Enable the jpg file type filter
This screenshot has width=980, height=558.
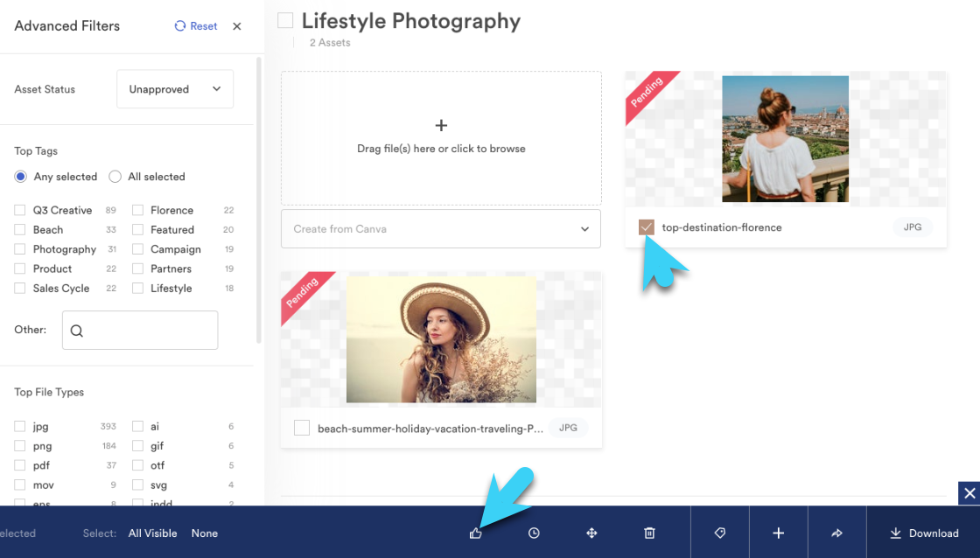point(19,426)
